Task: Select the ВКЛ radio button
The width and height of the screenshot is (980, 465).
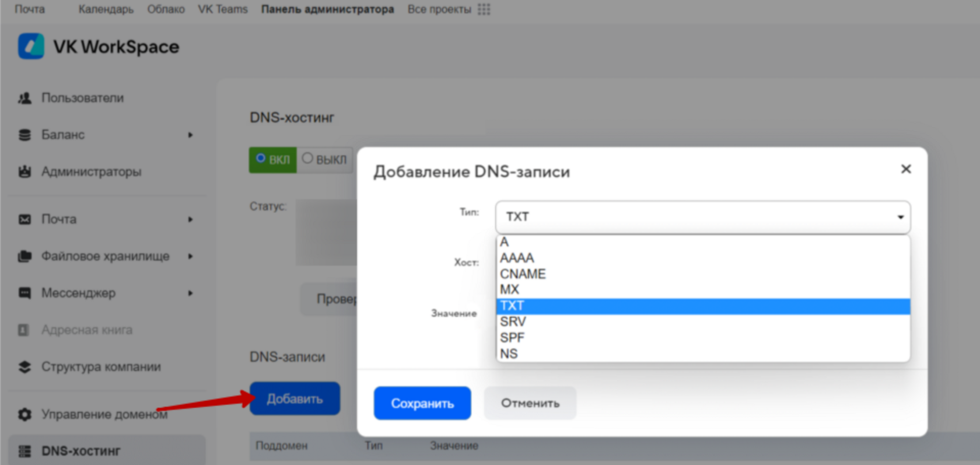Action: tap(261, 158)
